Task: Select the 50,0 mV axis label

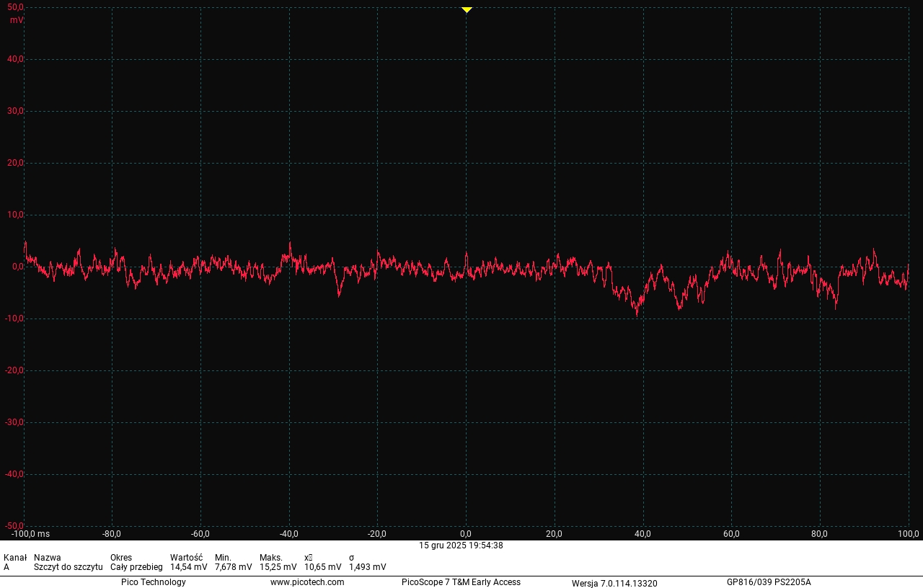Action: click(x=15, y=7)
